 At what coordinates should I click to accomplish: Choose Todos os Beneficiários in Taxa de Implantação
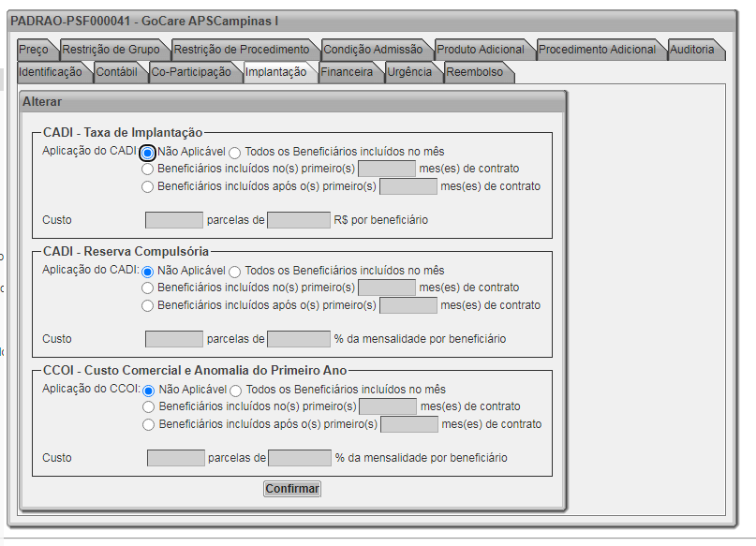(235, 154)
